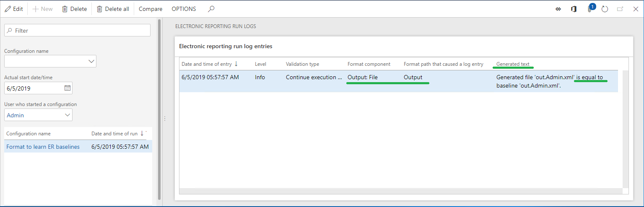Click the Generated text column header
Screen dimensions: 644x207
coord(513,64)
